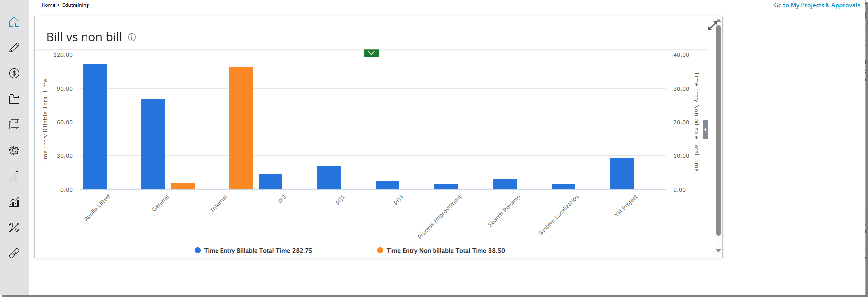Click the prj4 axis label

click(x=398, y=200)
